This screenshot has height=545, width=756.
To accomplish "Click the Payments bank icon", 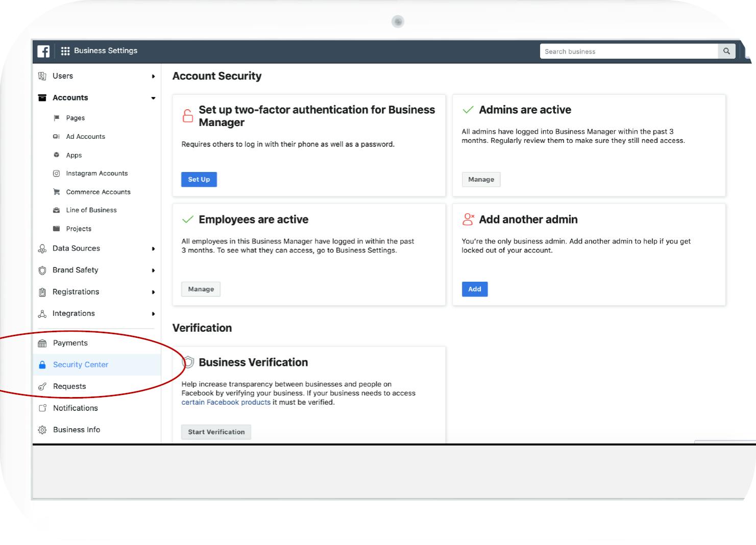I will point(42,343).
